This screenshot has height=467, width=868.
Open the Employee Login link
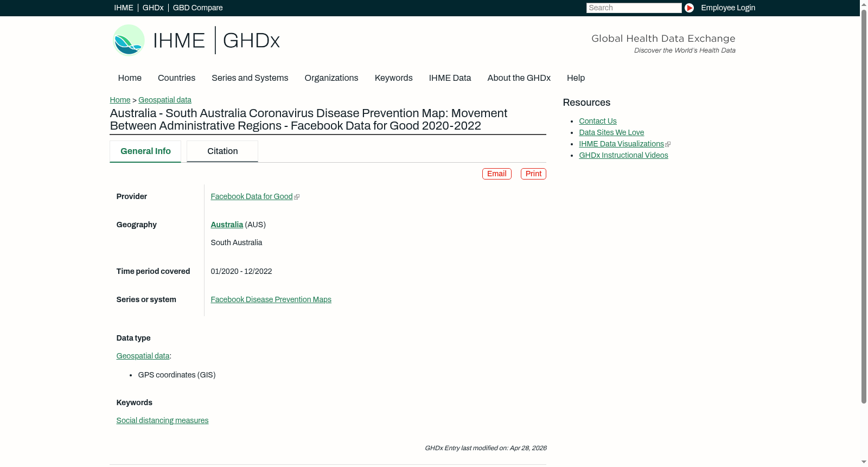(728, 8)
